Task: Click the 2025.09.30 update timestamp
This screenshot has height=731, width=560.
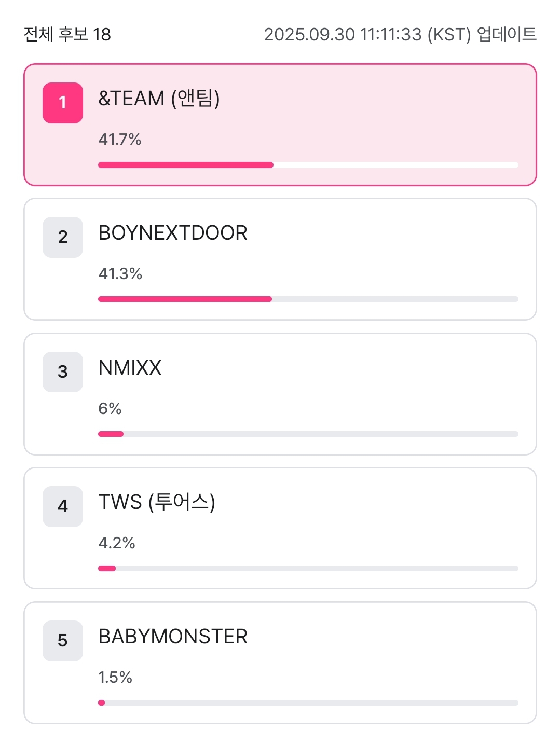Action: coord(400,34)
